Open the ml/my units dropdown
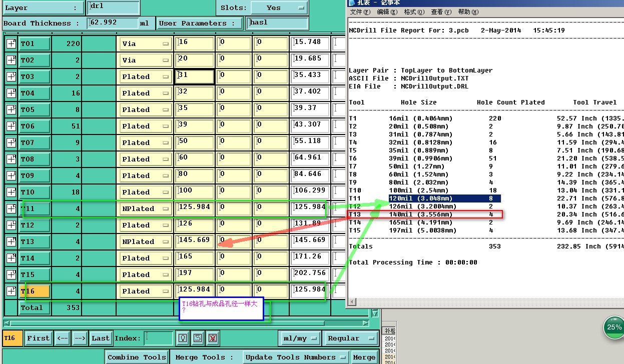The height and width of the screenshot is (364, 624). (x=300, y=338)
